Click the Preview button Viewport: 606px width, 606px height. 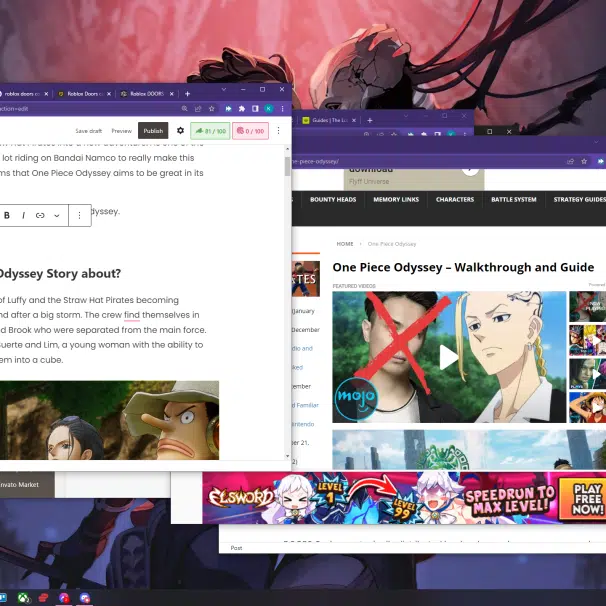121,131
